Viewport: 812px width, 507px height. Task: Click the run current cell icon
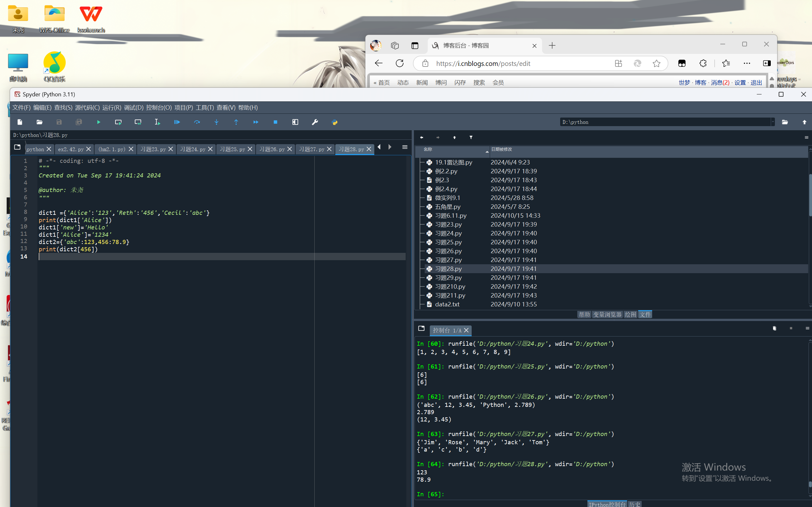(x=118, y=122)
